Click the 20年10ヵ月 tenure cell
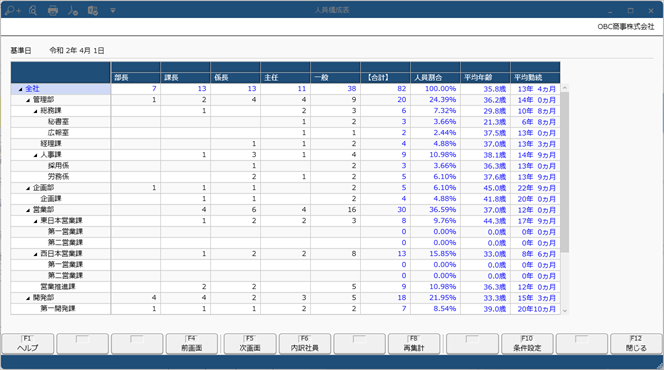Image resolution: width=664 pixels, height=370 pixels. (535, 309)
